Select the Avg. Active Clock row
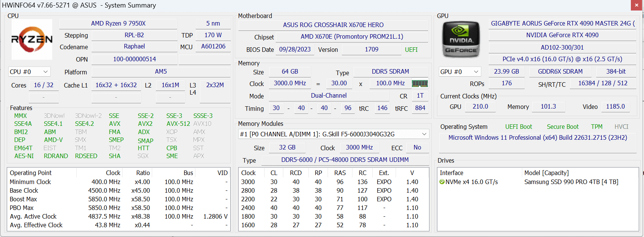Screen dimensions: 644x237 tap(119, 216)
